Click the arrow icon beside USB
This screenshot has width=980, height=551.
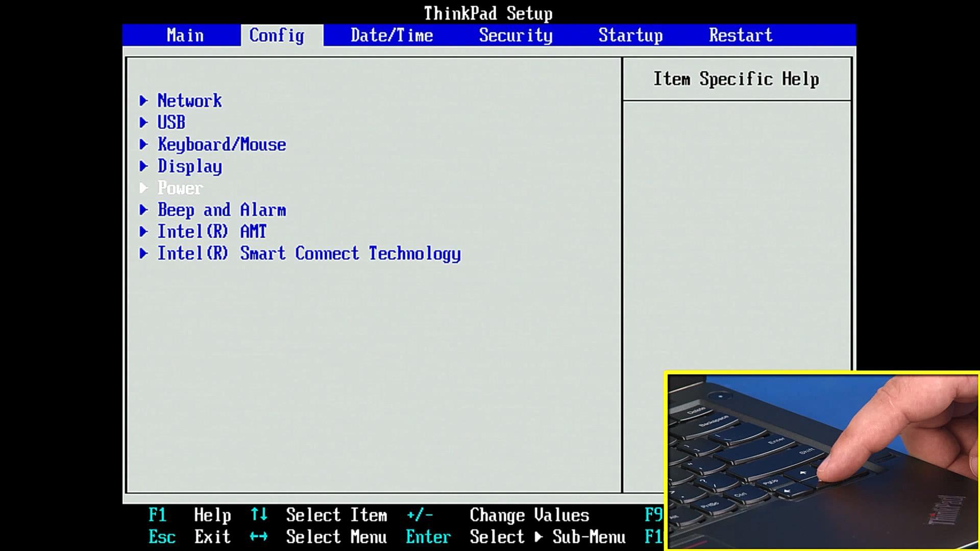click(x=144, y=122)
